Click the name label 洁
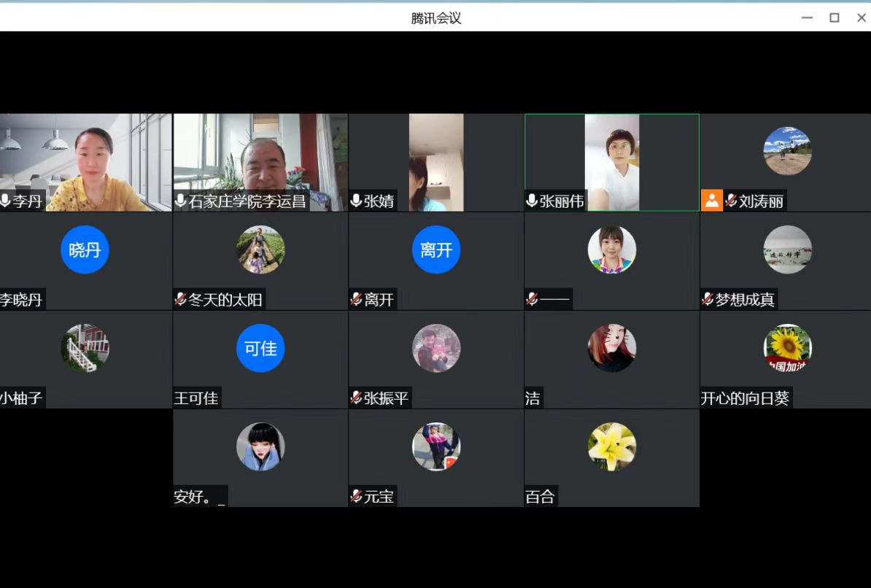Image resolution: width=871 pixels, height=588 pixels. click(x=533, y=398)
